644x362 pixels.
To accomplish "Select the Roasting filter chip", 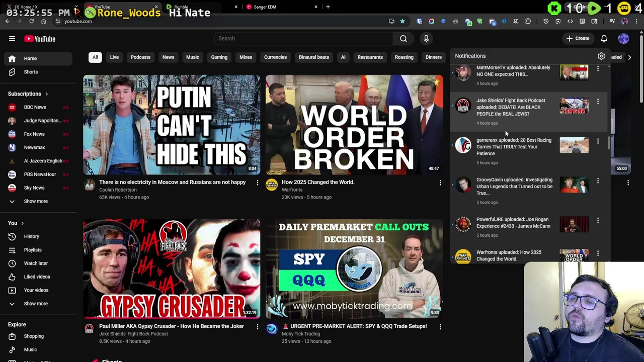I will pos(404,57).
